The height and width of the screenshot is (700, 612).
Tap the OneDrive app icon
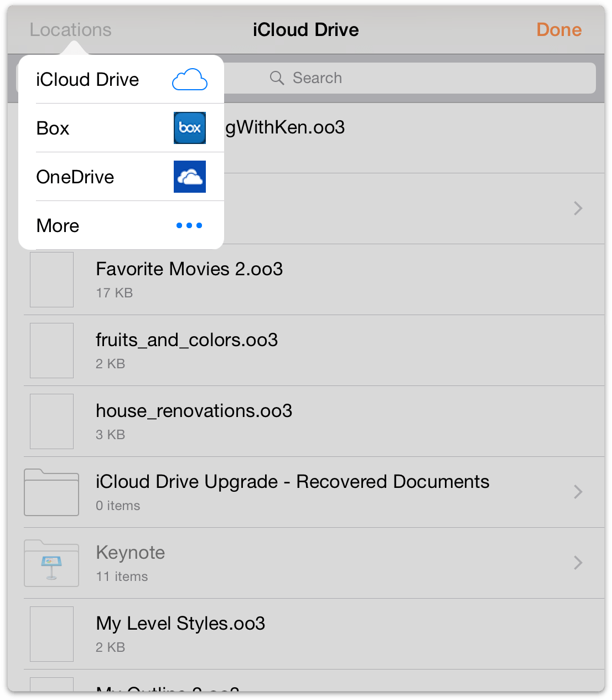(x=190, y=177)
